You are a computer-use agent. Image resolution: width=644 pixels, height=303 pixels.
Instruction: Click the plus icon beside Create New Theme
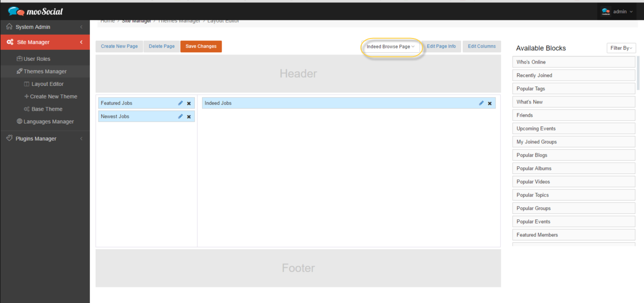click(27, 96)
